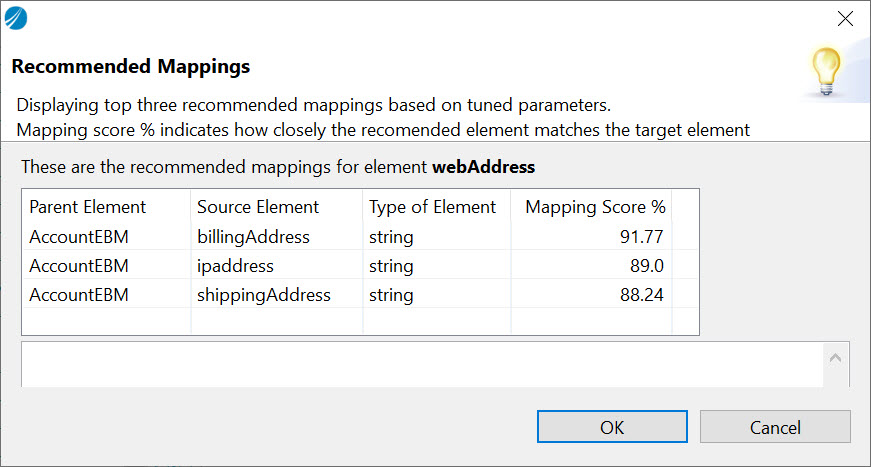Sort by Parent Element column header

point(88,207)
